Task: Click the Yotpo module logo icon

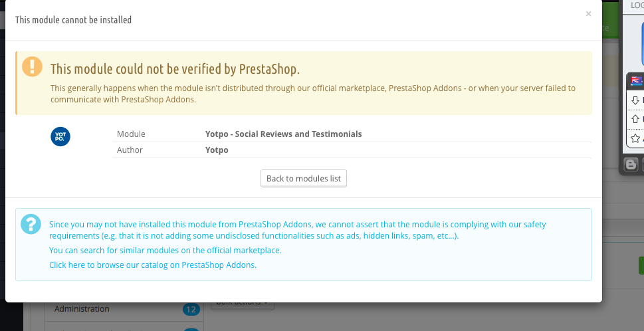Action: click(60, 136)
